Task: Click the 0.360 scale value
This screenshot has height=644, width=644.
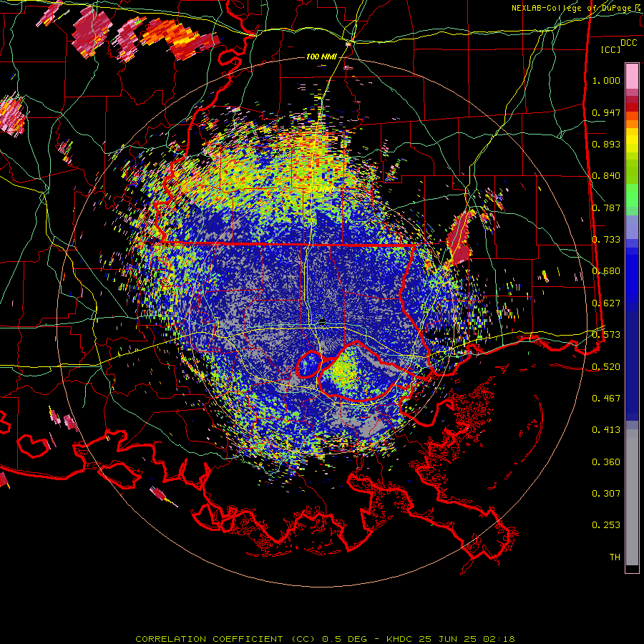Action: [x=606, y=462]
